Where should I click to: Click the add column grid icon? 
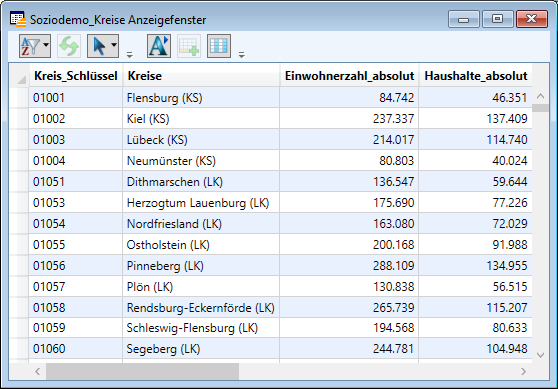(x=189, y=46)
